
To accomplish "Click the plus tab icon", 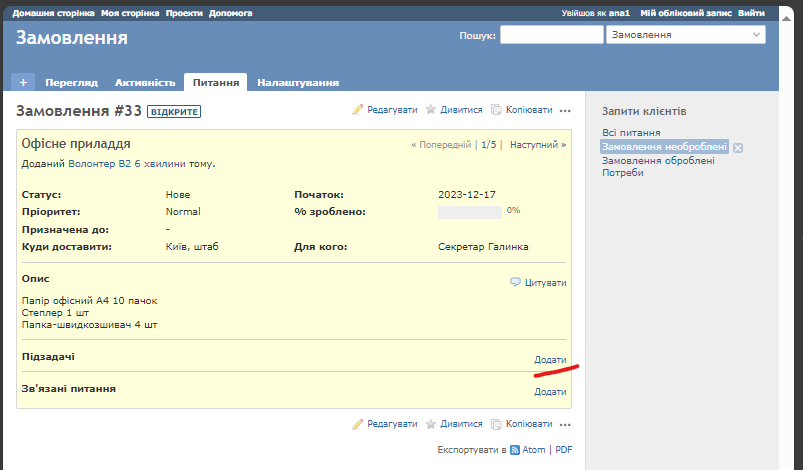I will 22,82.
